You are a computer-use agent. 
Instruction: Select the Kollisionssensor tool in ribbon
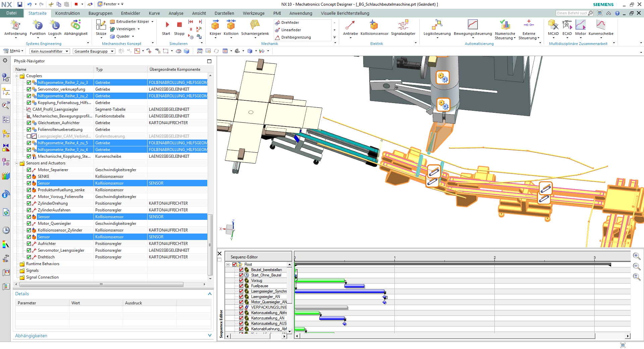374,25
